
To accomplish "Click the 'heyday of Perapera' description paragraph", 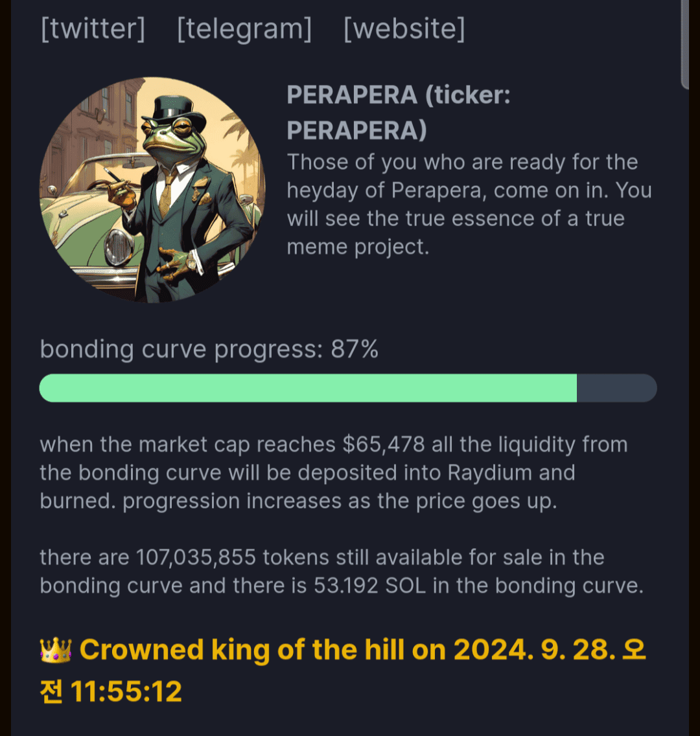I will pos(469,204).
